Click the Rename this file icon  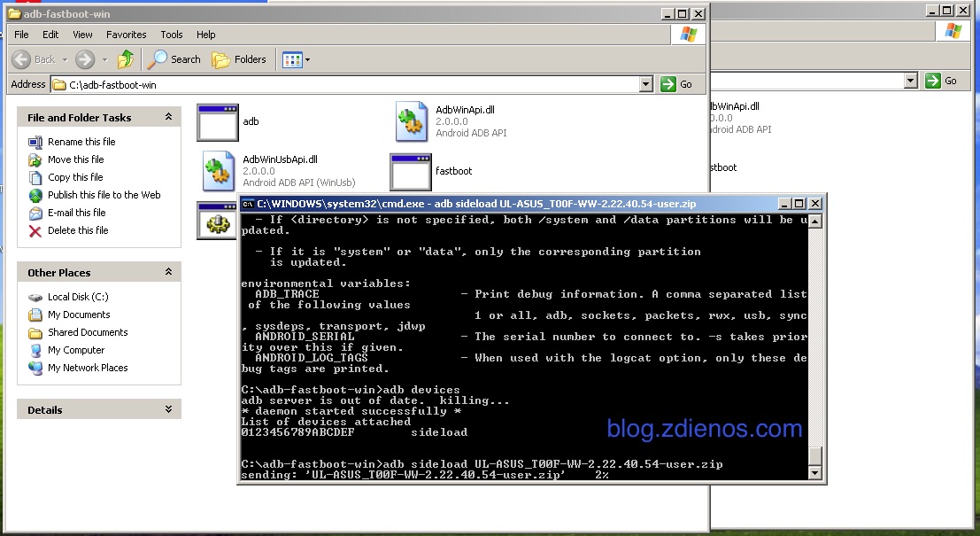point(35,142)
